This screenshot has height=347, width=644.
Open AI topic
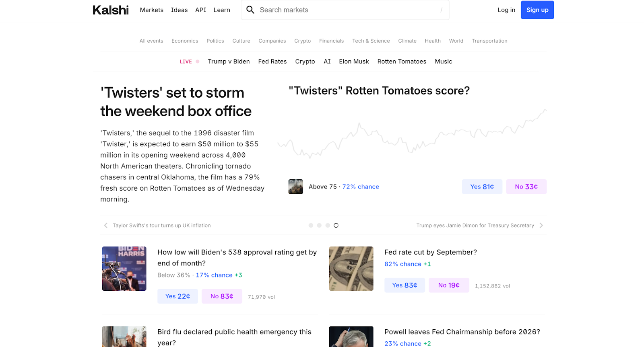point(327,62)
